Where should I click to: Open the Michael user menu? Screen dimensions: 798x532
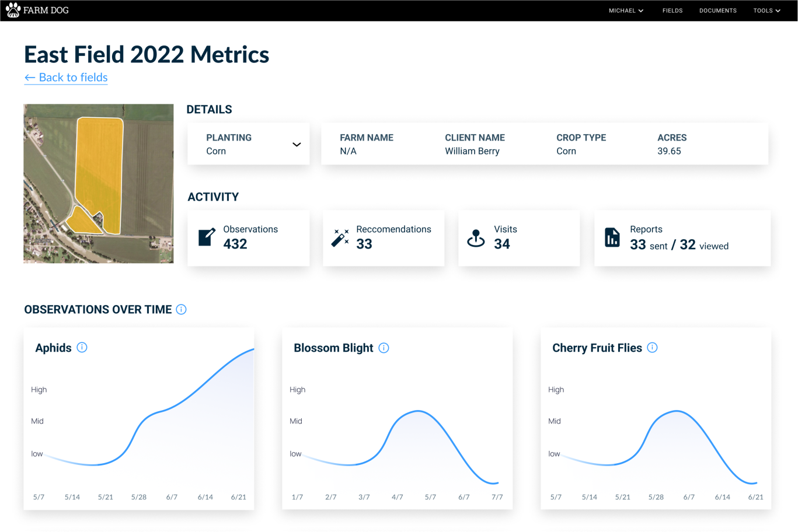[x=625, y=10]
